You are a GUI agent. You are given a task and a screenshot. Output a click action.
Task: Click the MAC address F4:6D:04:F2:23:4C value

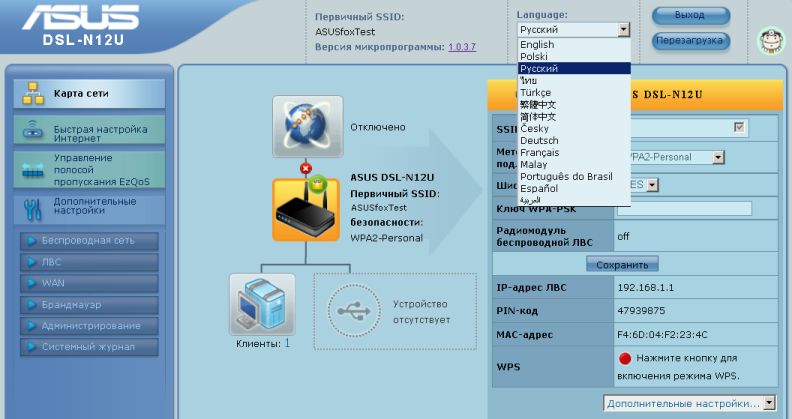point(662,335)
